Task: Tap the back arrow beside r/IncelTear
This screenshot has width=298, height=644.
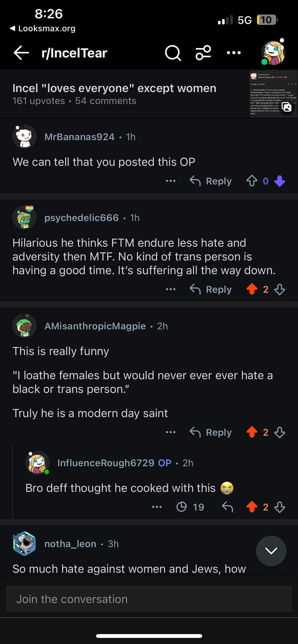Action: [x=21, y=53]
